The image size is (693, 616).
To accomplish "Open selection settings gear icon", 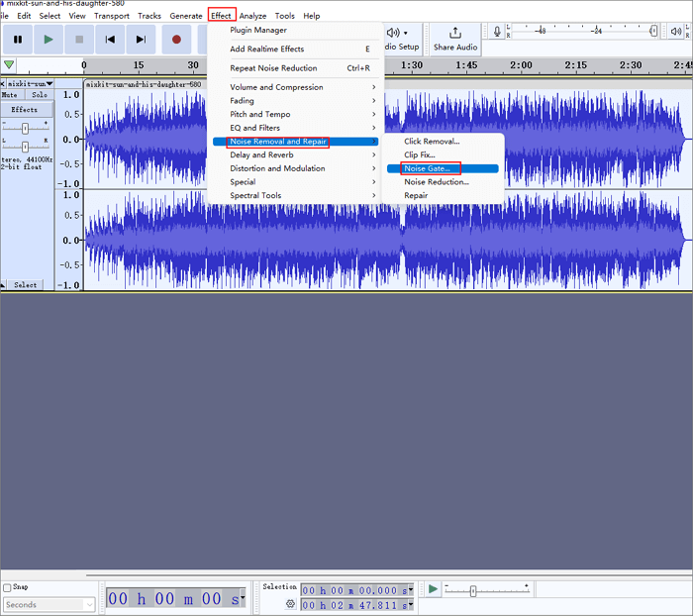I will point(290,603).
